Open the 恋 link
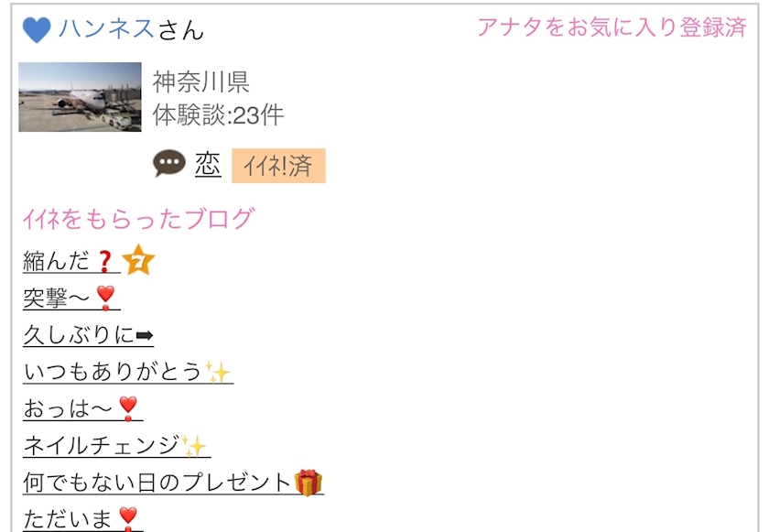This screenshot has width=769, height=532. [208, 164]
